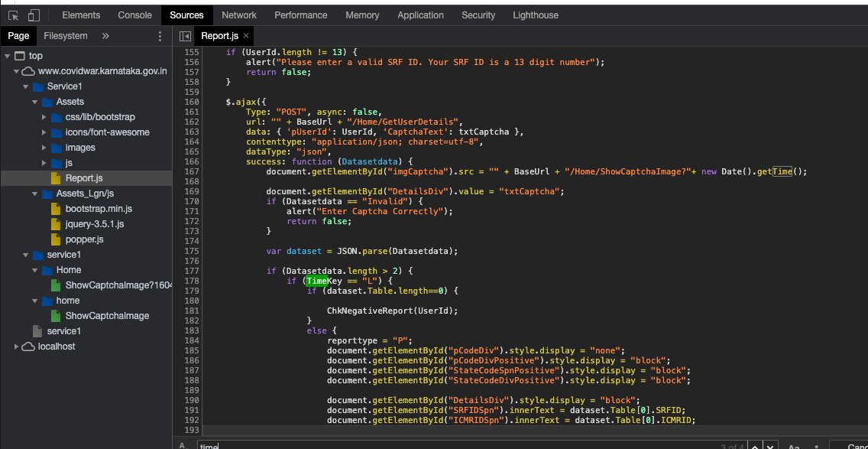Click the localhost cloud icon
The image size is (868, 449).
28,347
